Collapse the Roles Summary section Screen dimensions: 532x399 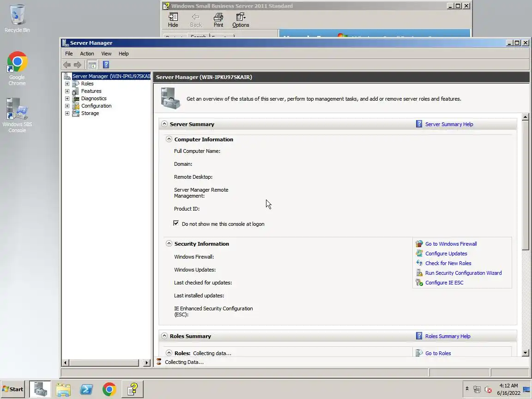tap(164, 336)
